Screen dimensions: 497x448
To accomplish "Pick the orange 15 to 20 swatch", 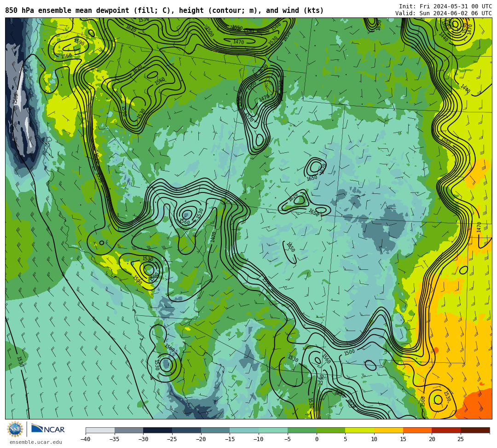I will click(x=417, y=430).
